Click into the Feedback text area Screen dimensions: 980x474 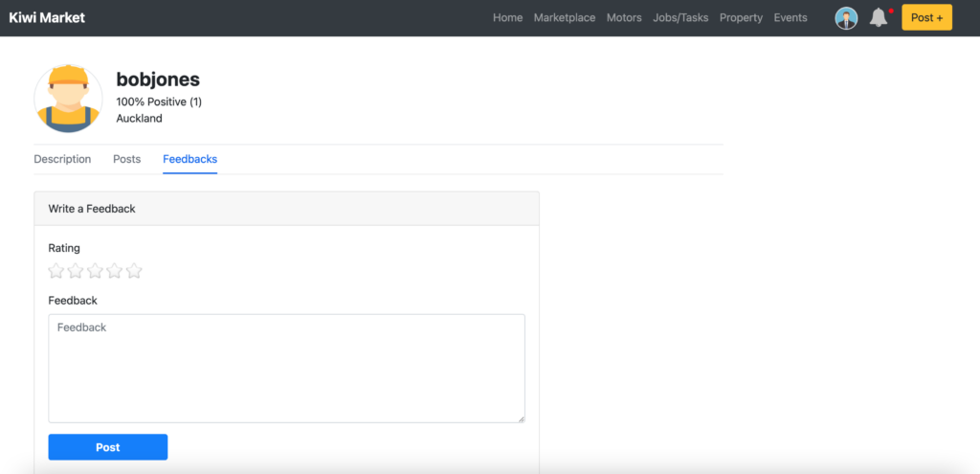click(287, 369)
